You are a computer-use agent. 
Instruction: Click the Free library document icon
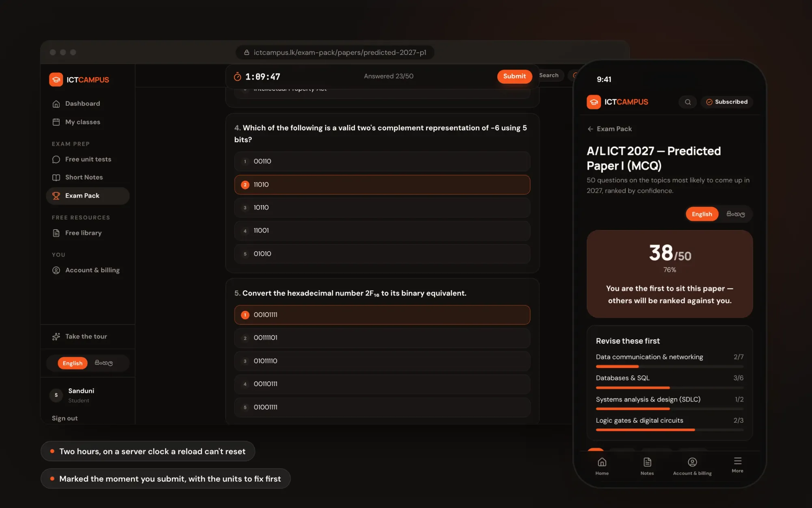(56, 233)
